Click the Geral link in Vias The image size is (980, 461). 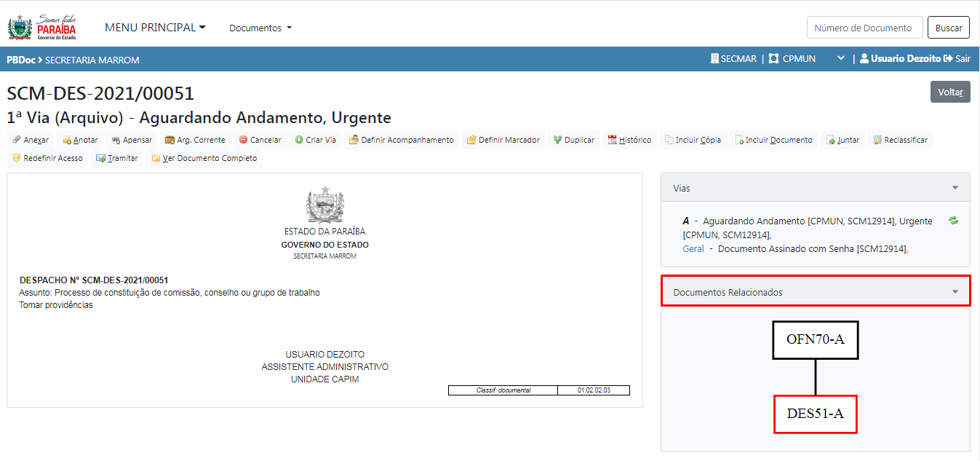[693, 249]
